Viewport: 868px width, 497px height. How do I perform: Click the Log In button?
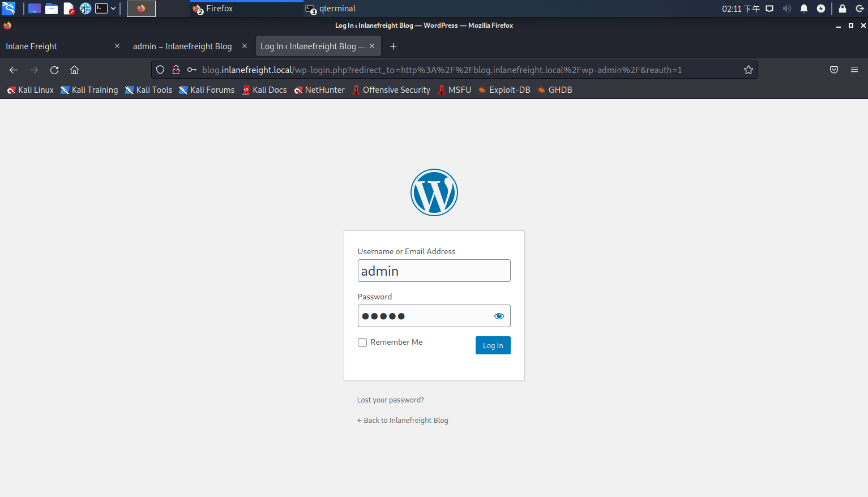pyautogui.click(x=493, y=345)
